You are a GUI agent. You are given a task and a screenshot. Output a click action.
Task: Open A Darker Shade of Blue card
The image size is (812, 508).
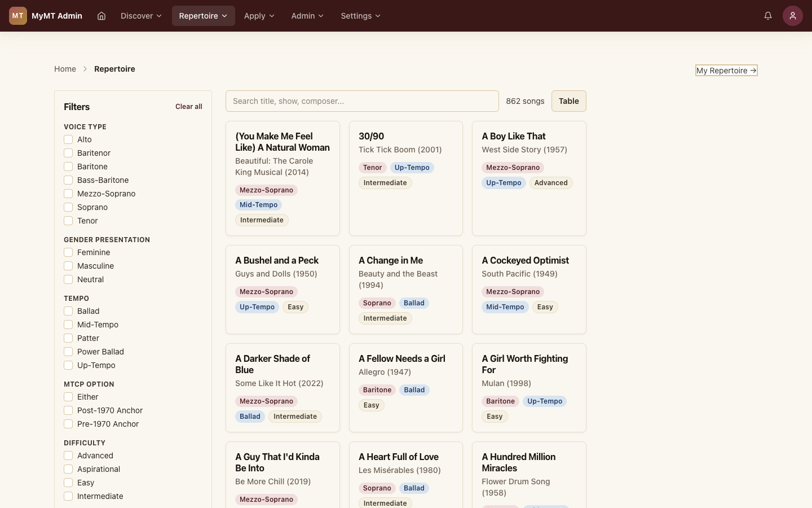[283, 388]
